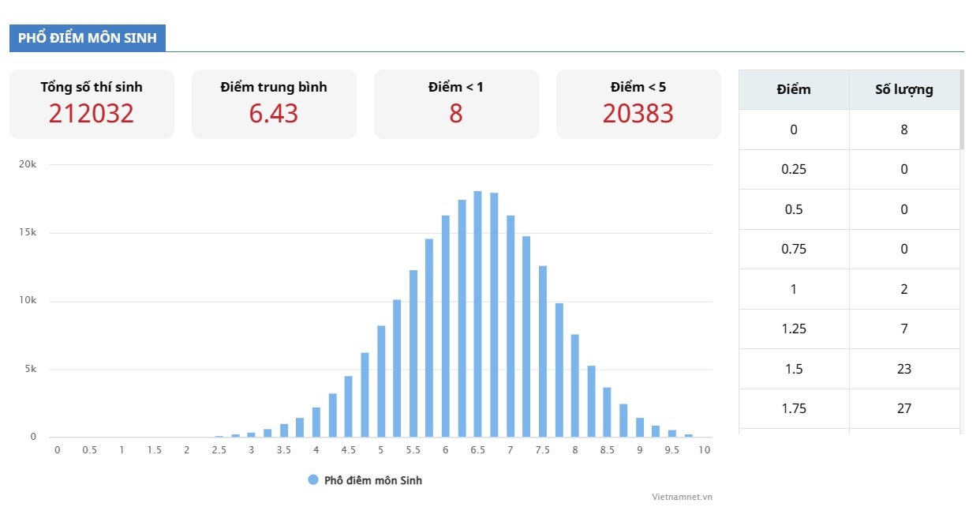Click the tallest bar at score 6.5

pos(477,314)
